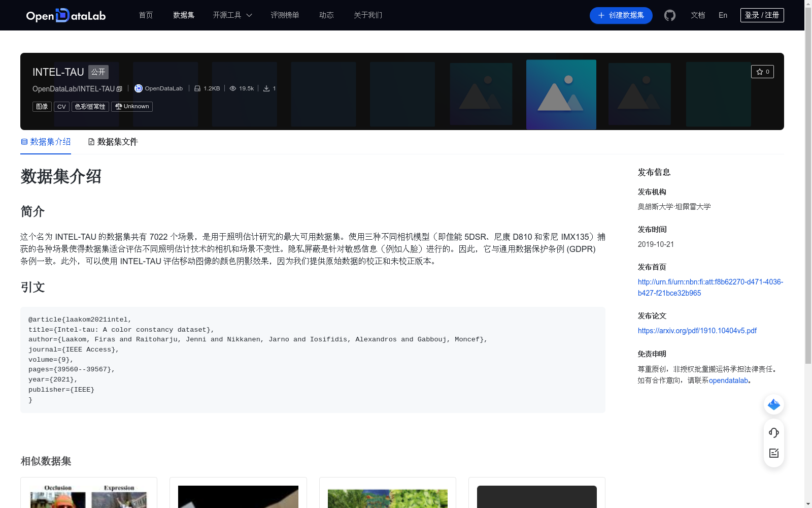Click the 图像 tag

pos(42,107)
